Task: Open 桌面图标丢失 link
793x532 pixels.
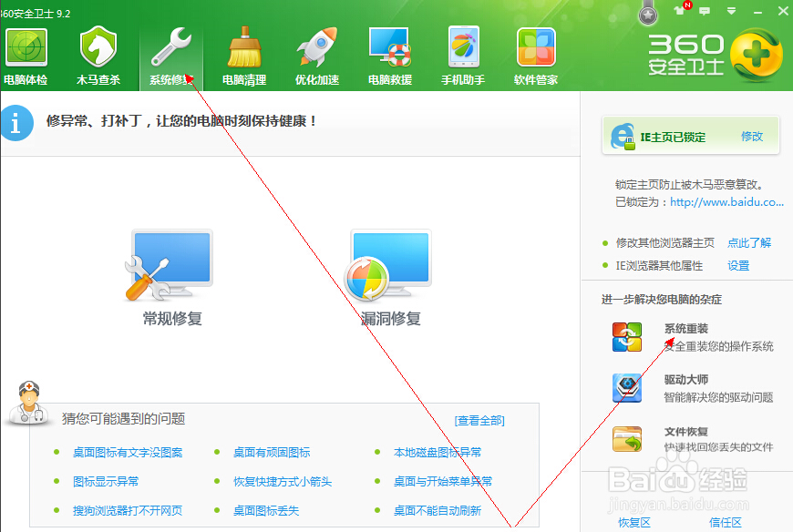Action: (266, 510)
